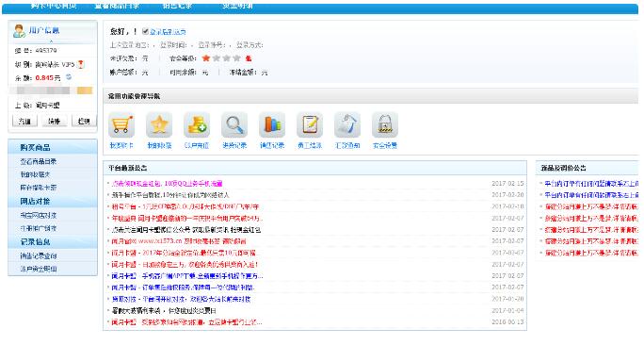Open the black announcement dated 2017-01-04
Screen dimensions: 644x345
point(164,310)
